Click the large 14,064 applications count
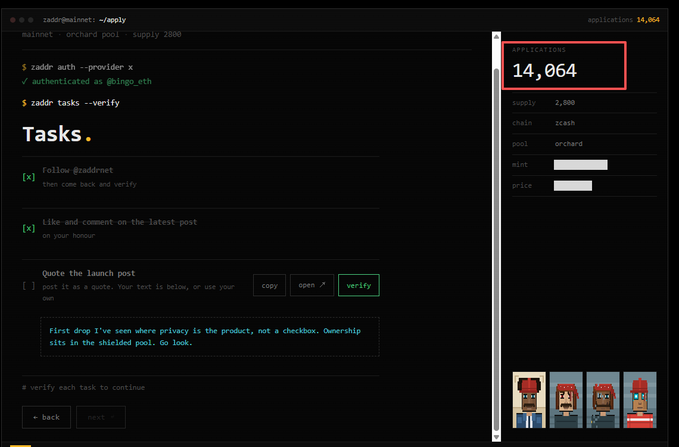Image resolution: width=679 pixels, height=447 pixels. pyautogui.click(x=544, y=71)
